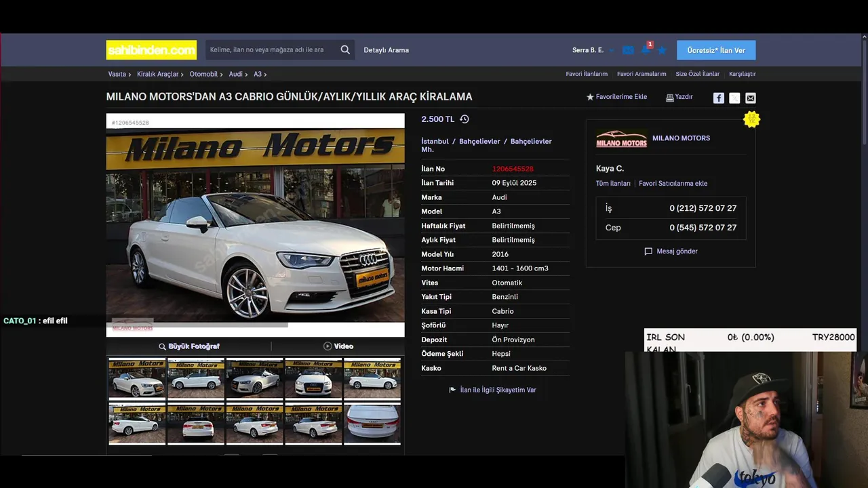Open Tüm ilanları for the seller
The height and width of the screenshot is (488, 868).
coord(613,184)
